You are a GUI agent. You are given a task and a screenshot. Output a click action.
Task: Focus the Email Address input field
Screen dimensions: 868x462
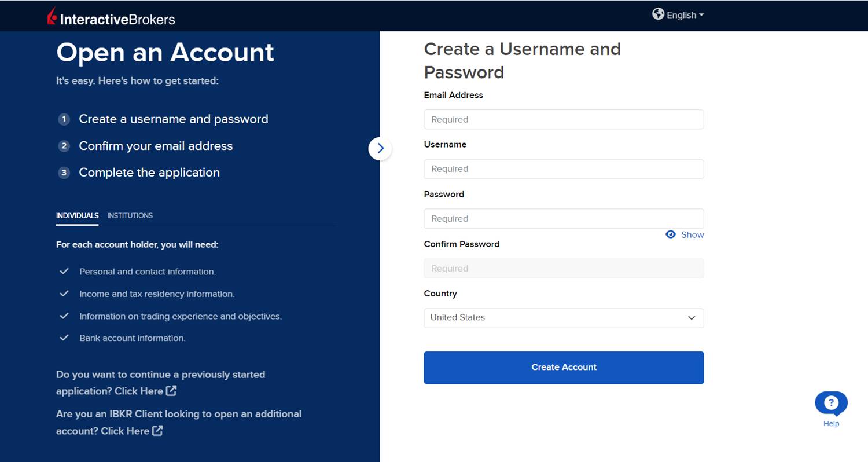click(564, 119)
